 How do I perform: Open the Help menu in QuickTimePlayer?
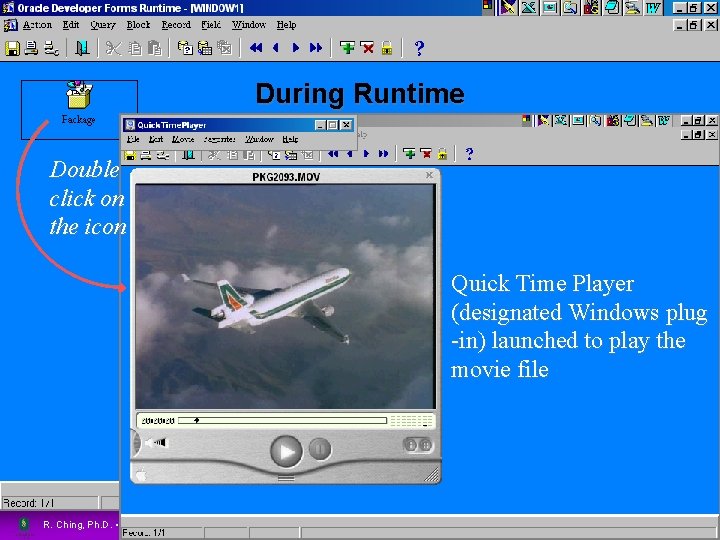click(290, 139)
